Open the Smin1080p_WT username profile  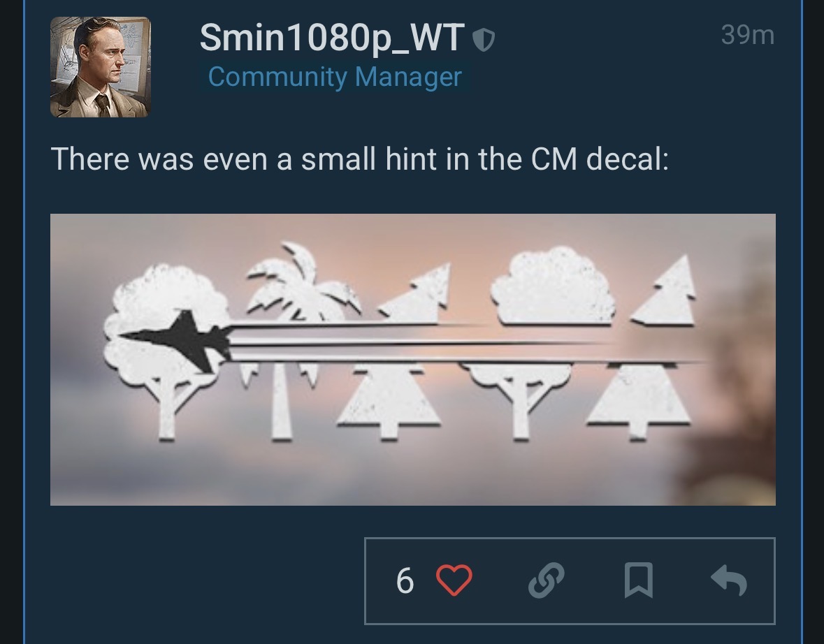tap(331, 38)
